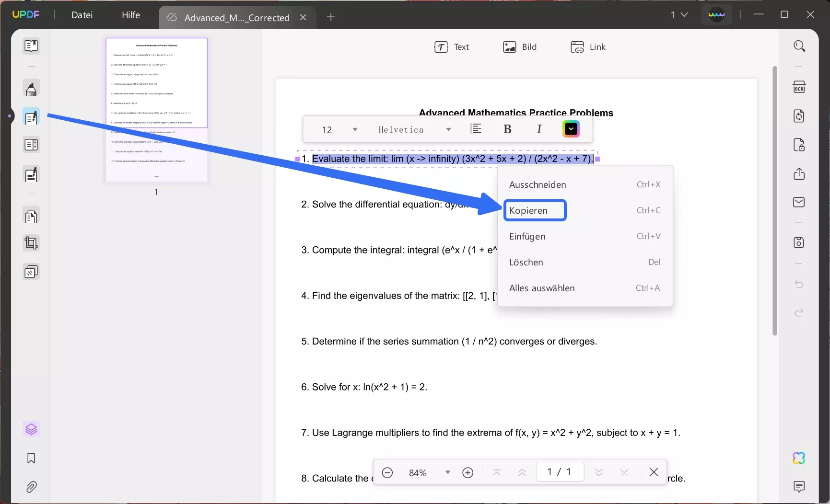Send the file by email
Image resolution: width=830 pixels, height=504 pixels.
pyautogui.click(x=799, y=202)
